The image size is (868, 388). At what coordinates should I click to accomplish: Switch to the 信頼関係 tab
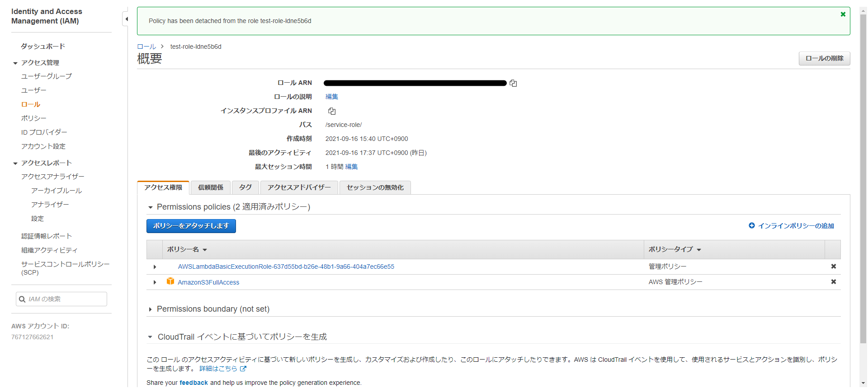(211, 187)
